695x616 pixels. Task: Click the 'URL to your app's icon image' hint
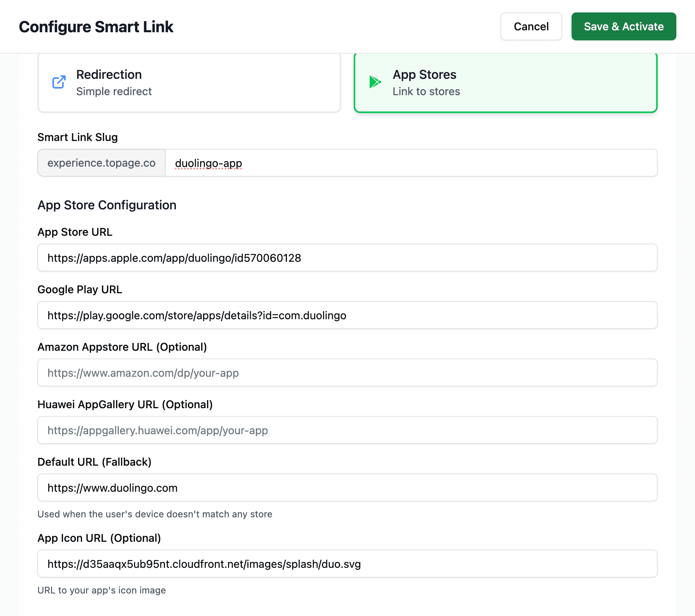click(102, 590)
